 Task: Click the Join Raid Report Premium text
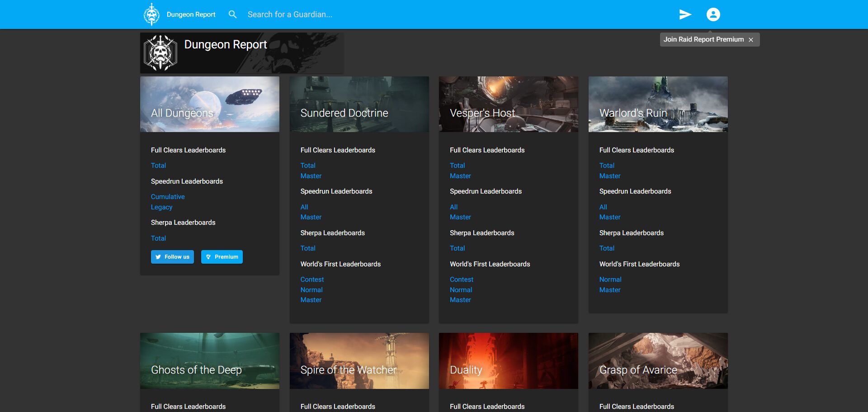point(703,39)
